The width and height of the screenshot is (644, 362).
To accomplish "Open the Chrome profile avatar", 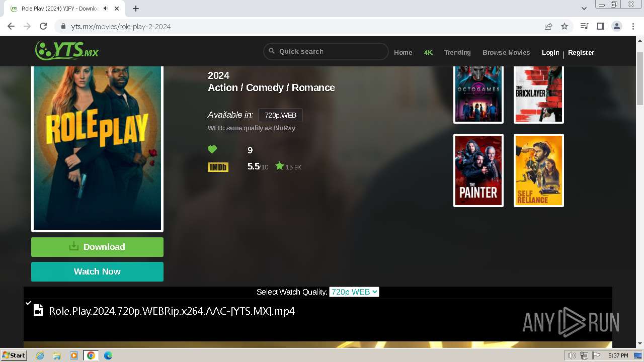I will (x=616, y=27).
